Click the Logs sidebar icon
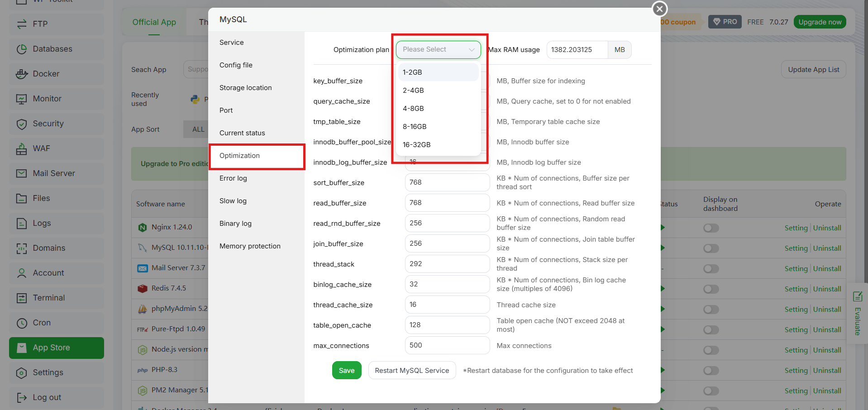The width and height of the screenshot is (868, 410). (x=22, y=223)
